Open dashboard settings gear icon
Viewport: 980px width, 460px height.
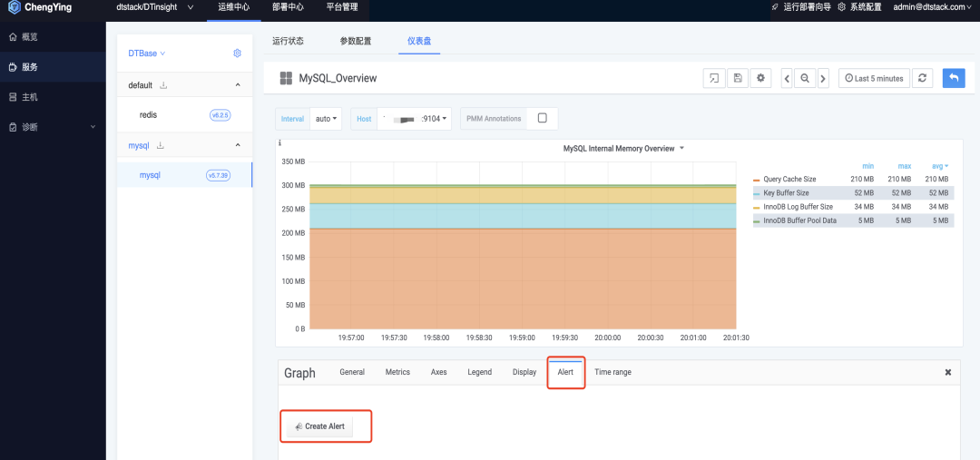click(x=760, y=78)
